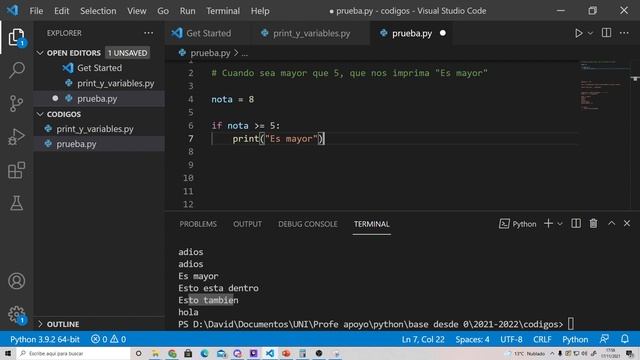Open the Terminal menu
Image resolution: width=640 pixels, height=360 pixels.
point(223,11)
